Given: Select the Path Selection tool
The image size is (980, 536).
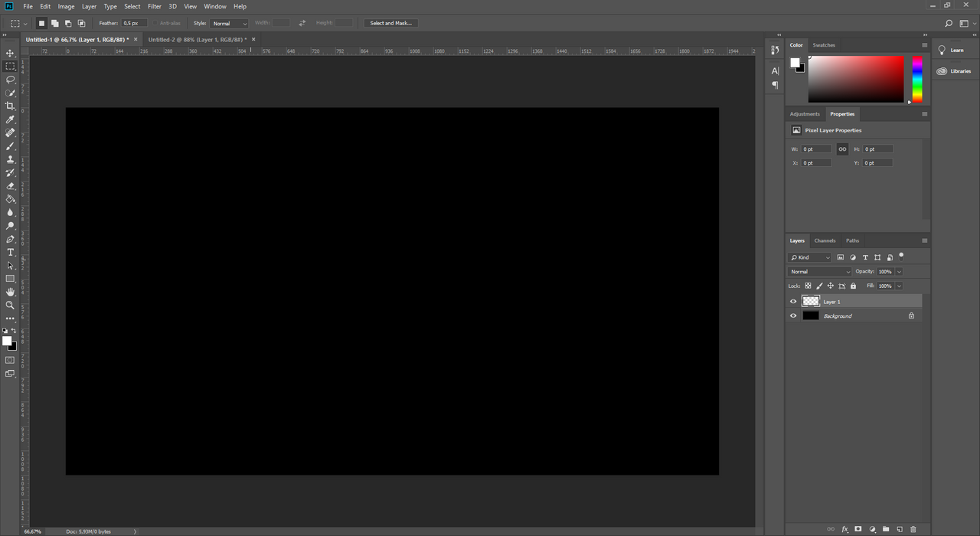Looking at the screenshot, I should [x=10, y=266].
